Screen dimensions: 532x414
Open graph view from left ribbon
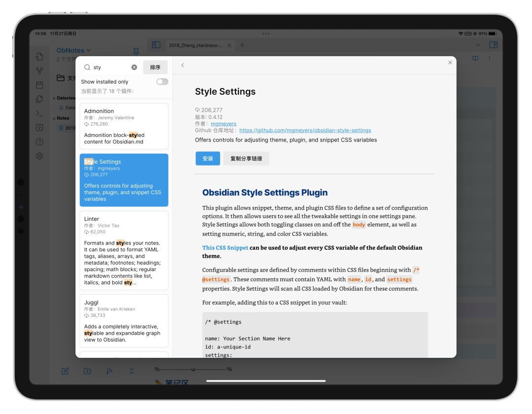click(x=39, y=71)
